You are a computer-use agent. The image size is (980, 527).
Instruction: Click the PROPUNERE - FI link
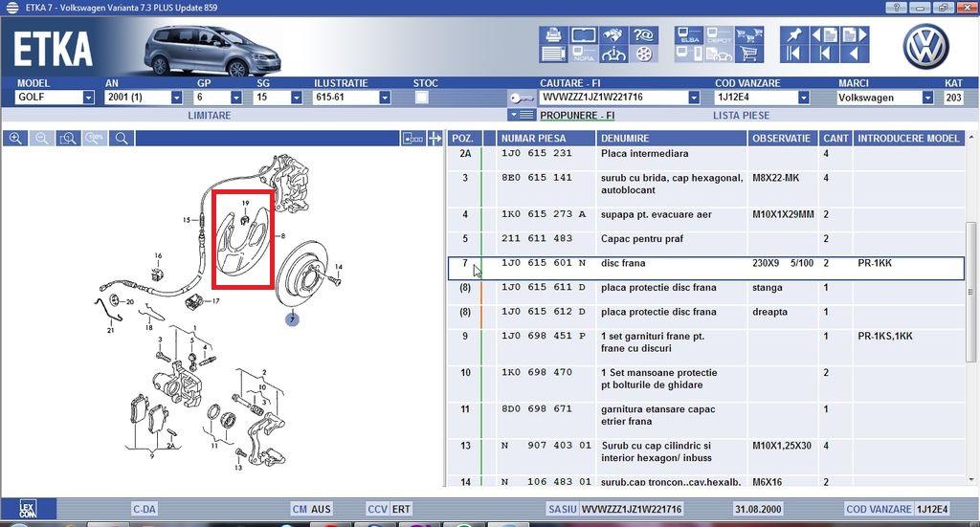pos(577,116)
